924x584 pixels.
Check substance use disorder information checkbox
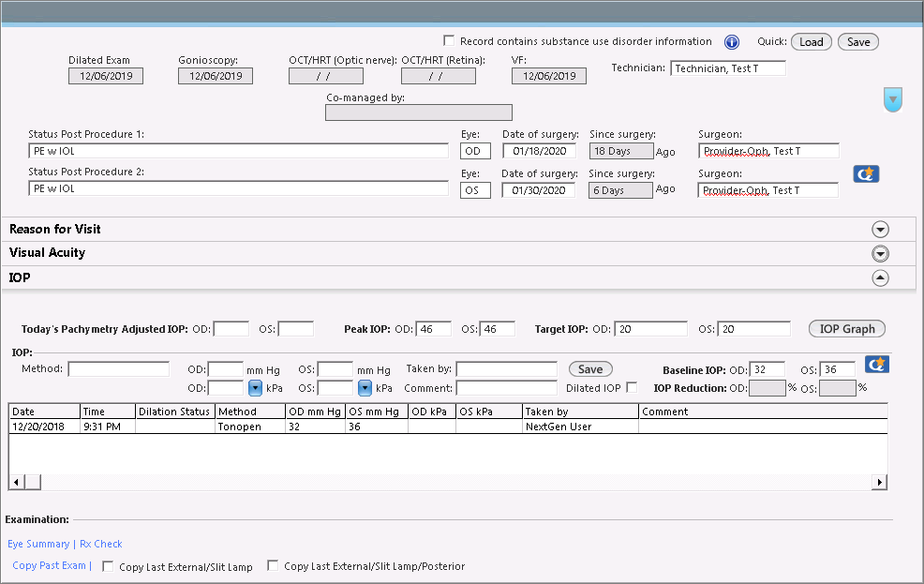pyautogui.click(x=449, y=40)
